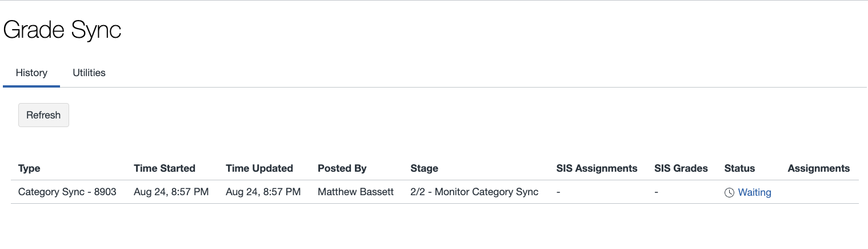Viewport: 868px width, 249px height.
Task: Click the Time Updated column header
Action: click(259, 168)
